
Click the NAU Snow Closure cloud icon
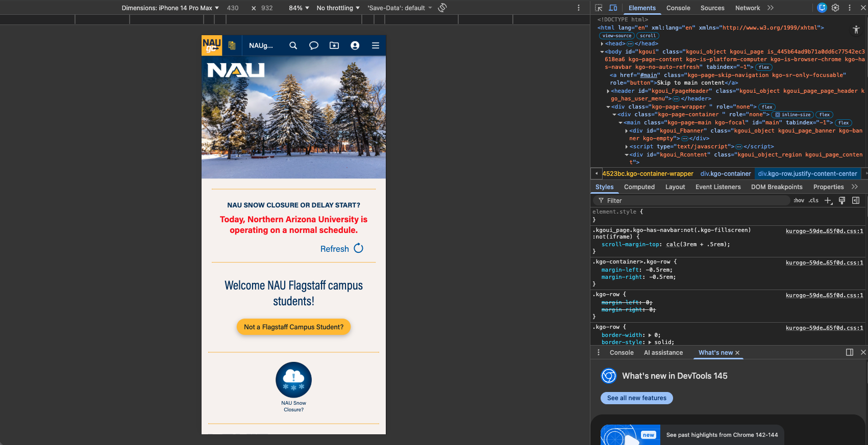293,380
